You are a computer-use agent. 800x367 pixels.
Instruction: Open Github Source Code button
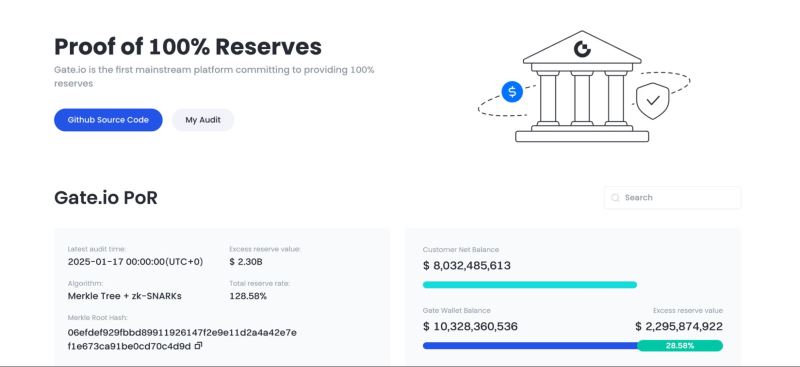(x=108, y=120)
